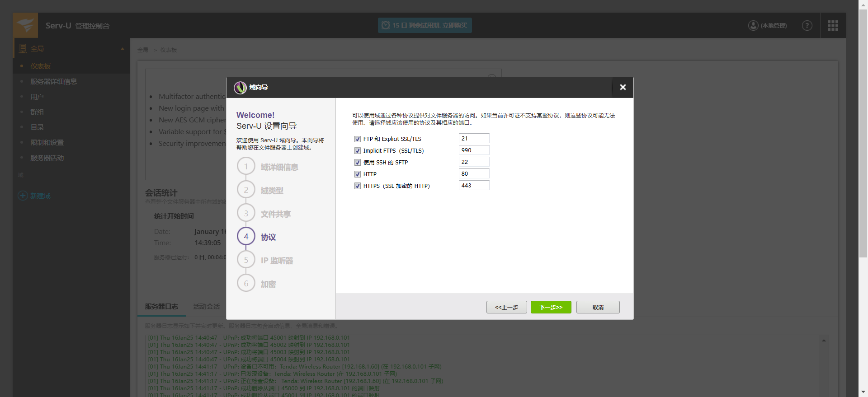Collapse the 全局 sidebar section arrow
This screenshot has height=397, width=868.
pyautogui.click(x=122, y=49)
